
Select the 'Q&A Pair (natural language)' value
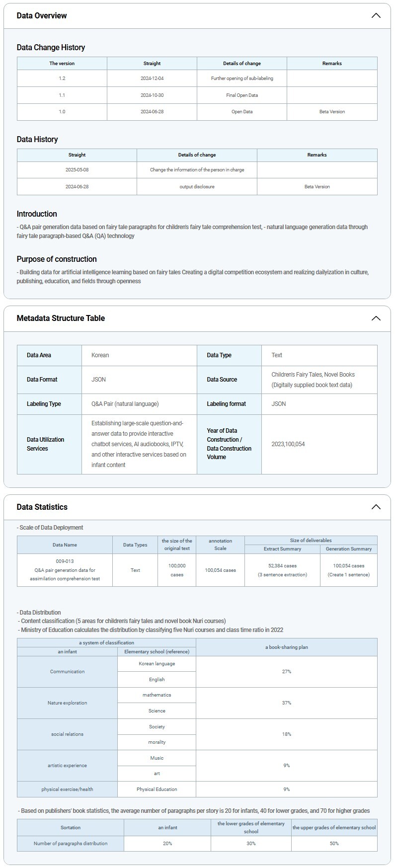pyautogui.click(x=125, y=404)
